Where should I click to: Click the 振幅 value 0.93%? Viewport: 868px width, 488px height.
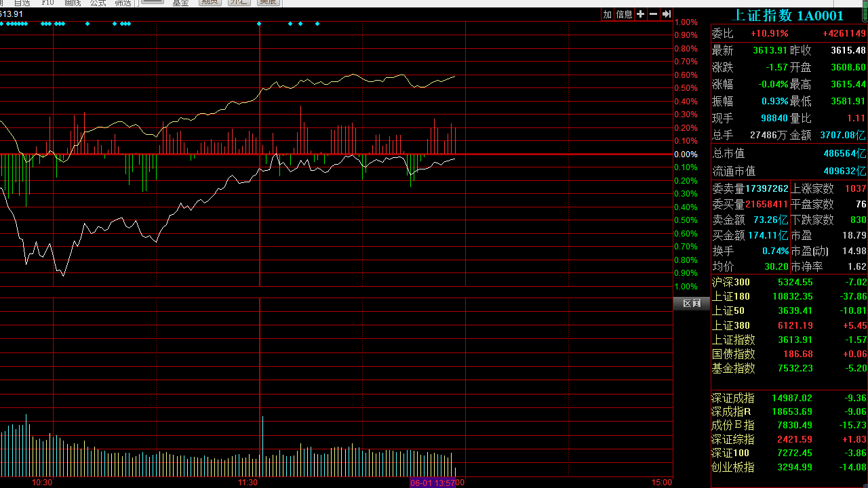point(775,101)
